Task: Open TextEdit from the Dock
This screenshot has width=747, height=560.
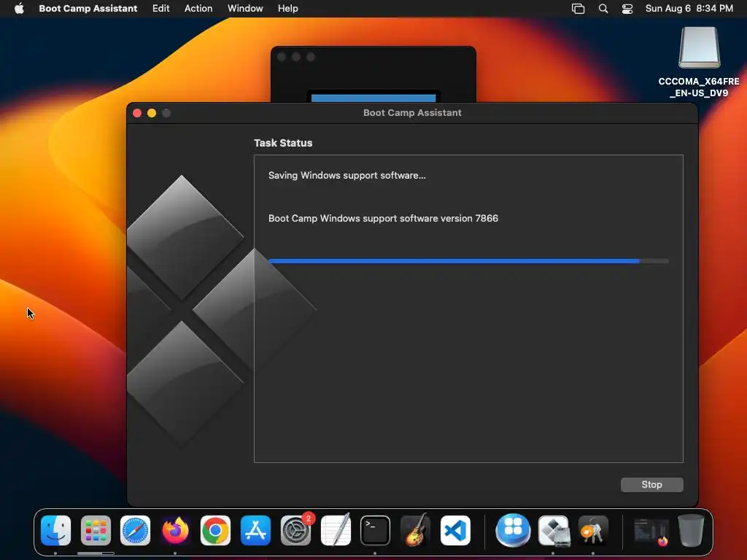Action: tap(336, 530)
